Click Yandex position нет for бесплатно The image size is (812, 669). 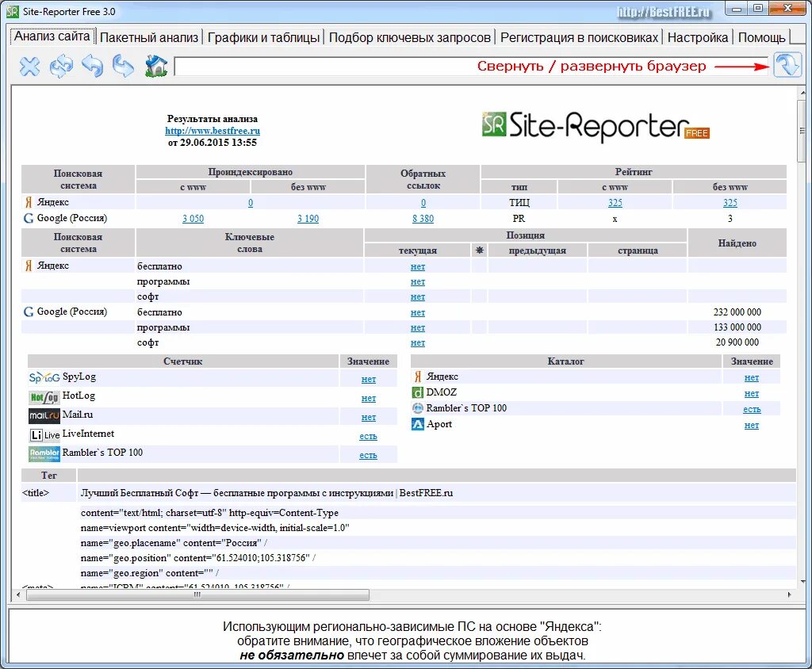pos(418,266)
